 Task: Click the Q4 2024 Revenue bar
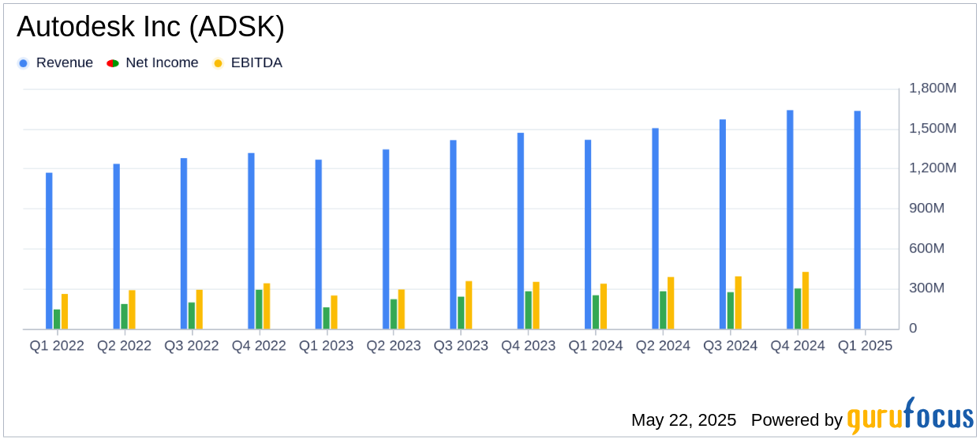coord(790,220)
